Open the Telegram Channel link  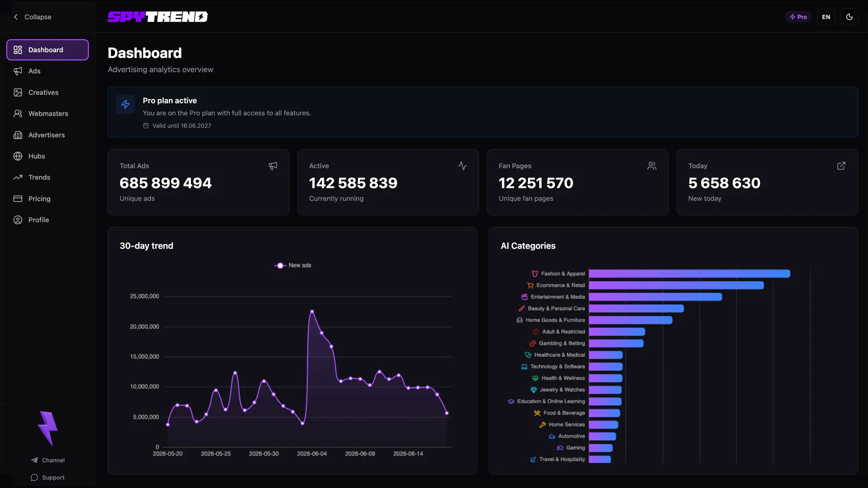coord(47,460)
